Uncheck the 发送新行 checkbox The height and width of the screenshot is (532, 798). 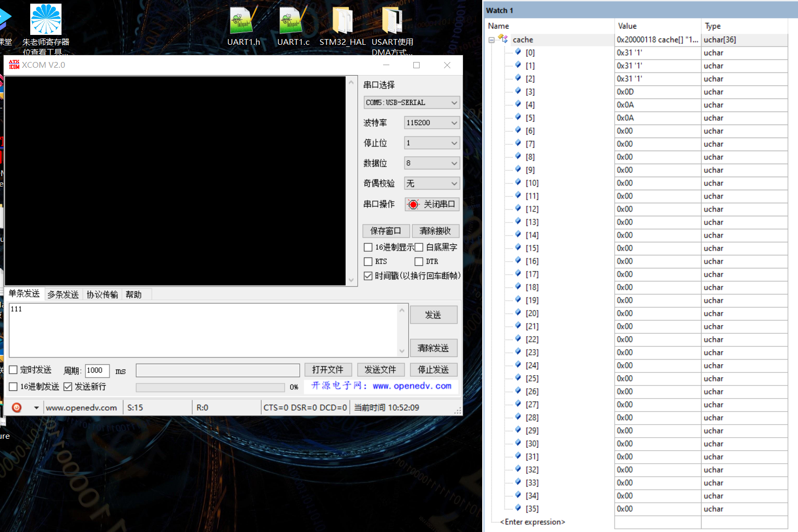click(x=68, y=387)
